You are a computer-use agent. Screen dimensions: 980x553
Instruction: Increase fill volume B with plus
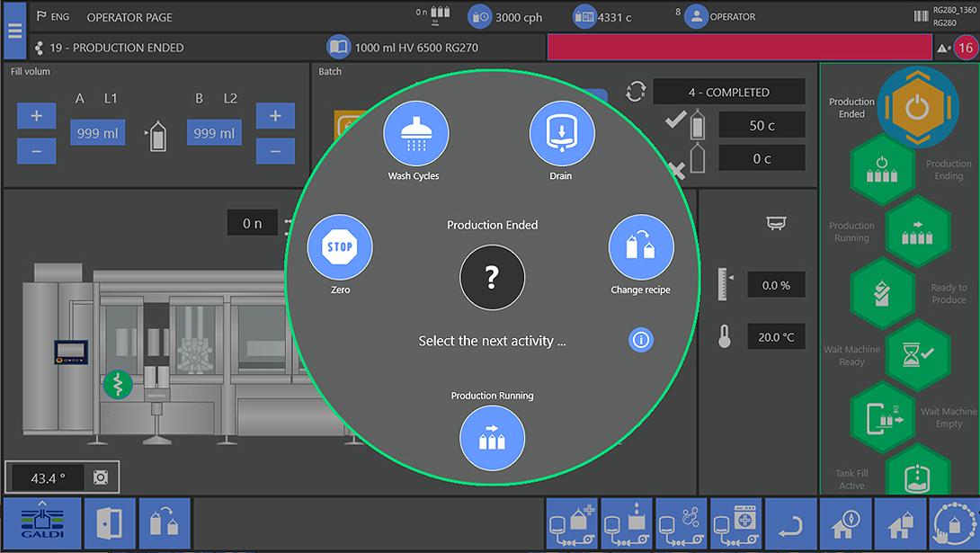275,116
